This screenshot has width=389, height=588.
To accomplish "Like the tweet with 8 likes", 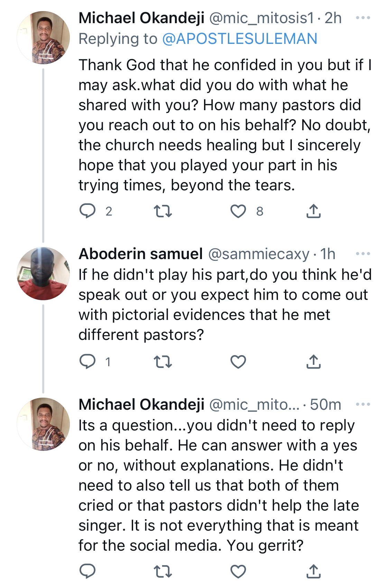I will [238, 211].
